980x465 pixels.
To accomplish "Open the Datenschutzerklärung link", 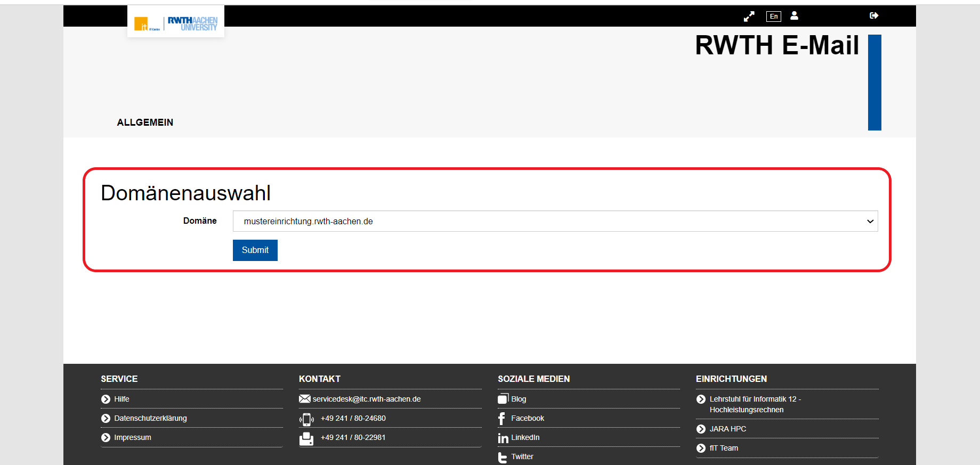I will pos(150,418).
